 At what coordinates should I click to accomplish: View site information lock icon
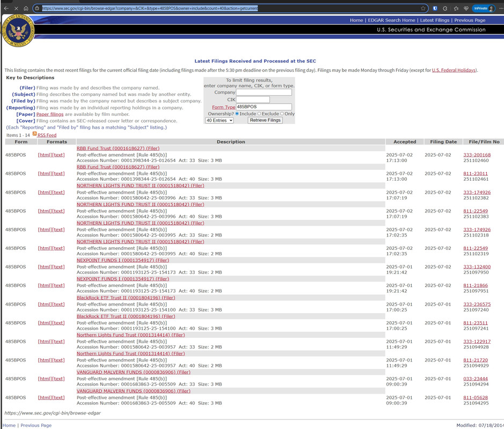click(x=37, y=9)
